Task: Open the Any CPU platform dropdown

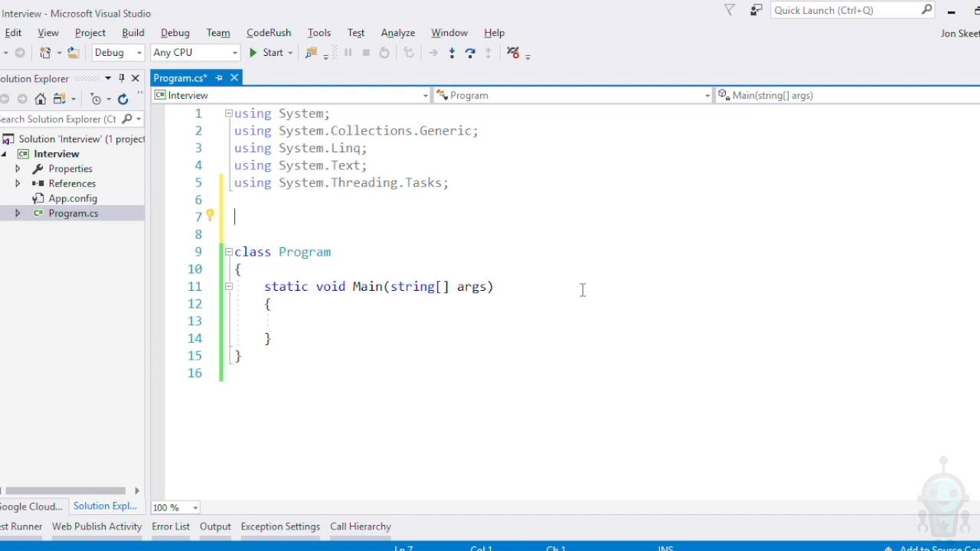Action: (x=195, y=53)
